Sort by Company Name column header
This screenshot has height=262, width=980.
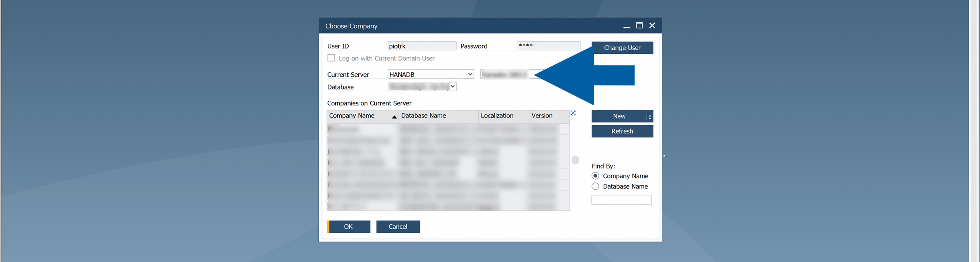click(x=363, y=116)
